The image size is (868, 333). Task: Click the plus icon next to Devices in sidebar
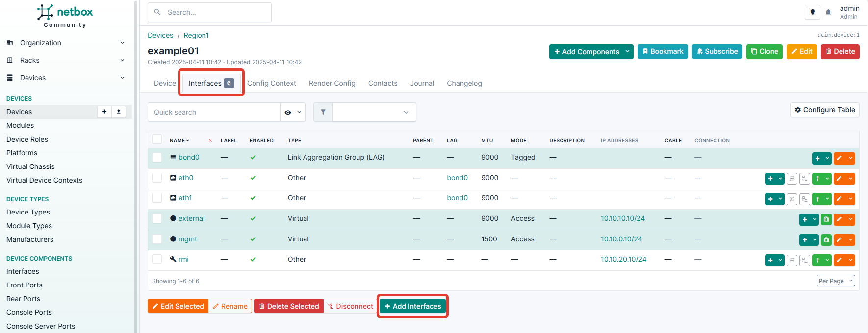pyautogui.click(x=104, y=112)
